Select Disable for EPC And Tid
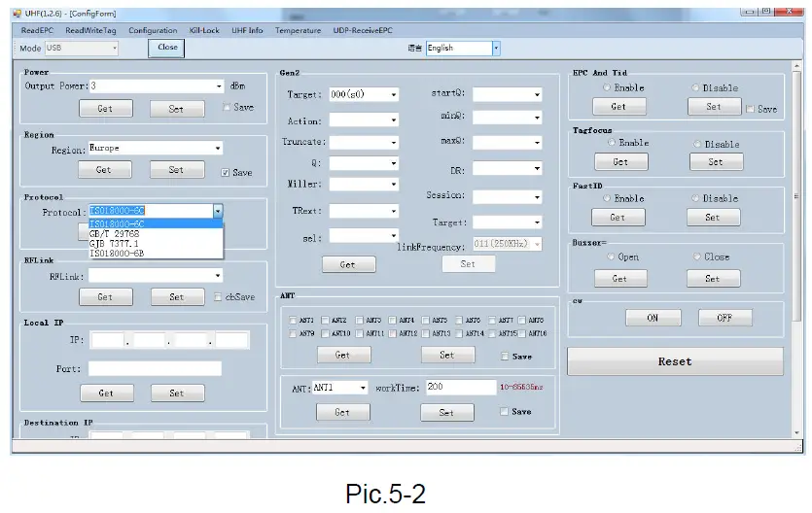Viewport: 812px width, 513px height. pos(695,87)
